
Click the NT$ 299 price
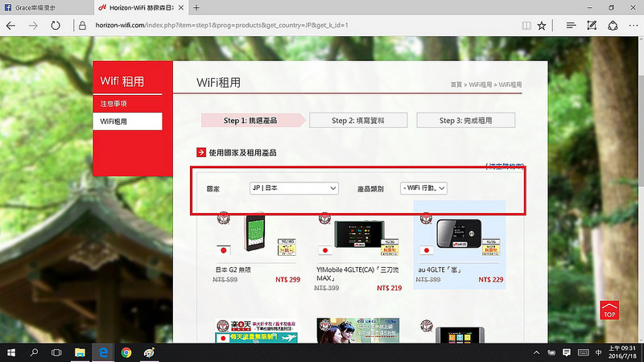(x=287, y=279)
